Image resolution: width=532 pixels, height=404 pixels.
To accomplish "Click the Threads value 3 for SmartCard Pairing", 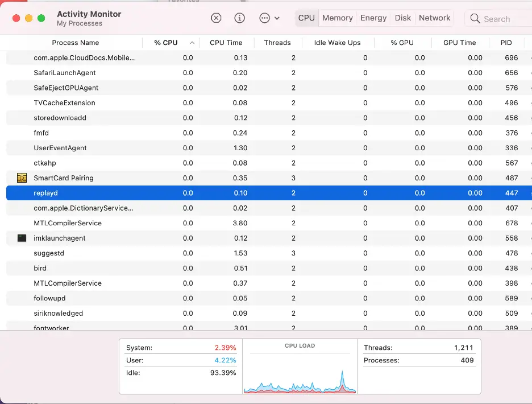I will click(293, 178).
